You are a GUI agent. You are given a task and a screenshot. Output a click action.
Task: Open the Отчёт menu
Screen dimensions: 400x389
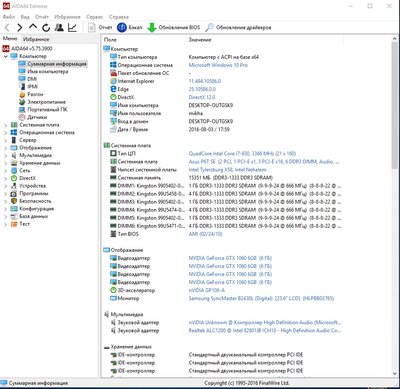click(42, 17)
